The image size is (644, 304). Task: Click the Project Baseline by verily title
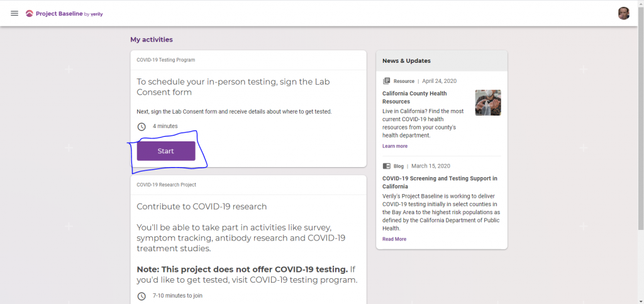(69, 13)
